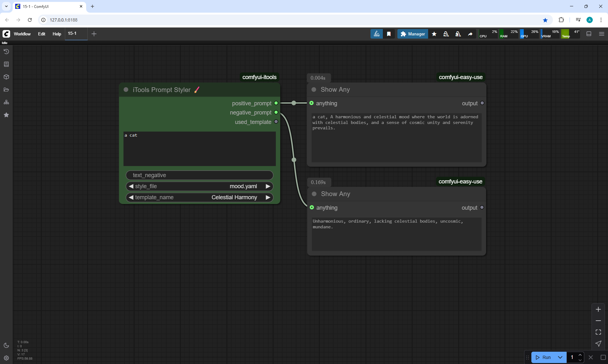Open the Workflow menu
608x364 pixels.
[22, 34]
